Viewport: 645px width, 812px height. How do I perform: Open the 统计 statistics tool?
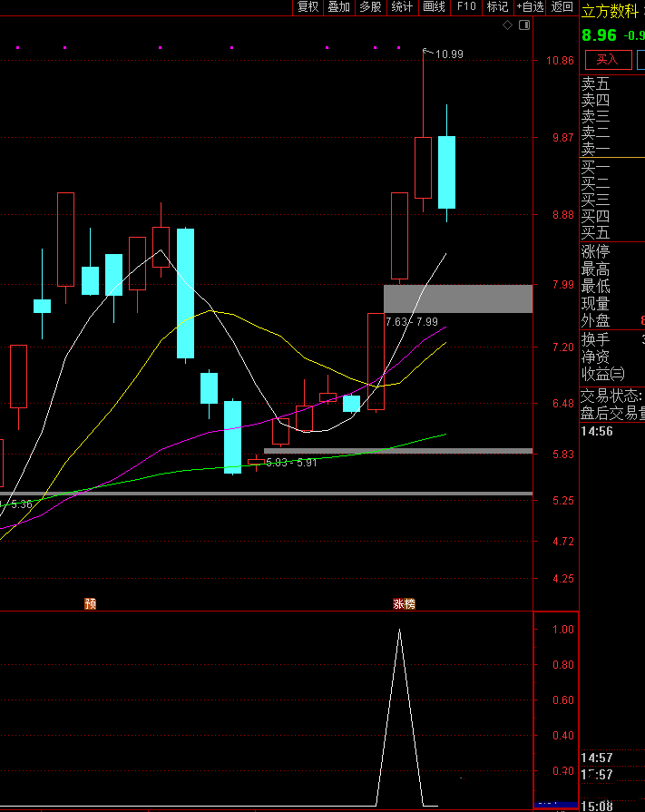pos(402,7)
